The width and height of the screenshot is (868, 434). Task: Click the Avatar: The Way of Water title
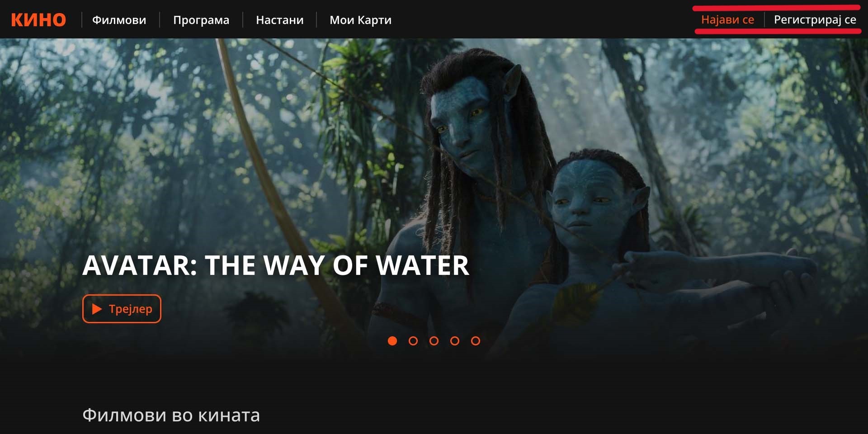276,265
